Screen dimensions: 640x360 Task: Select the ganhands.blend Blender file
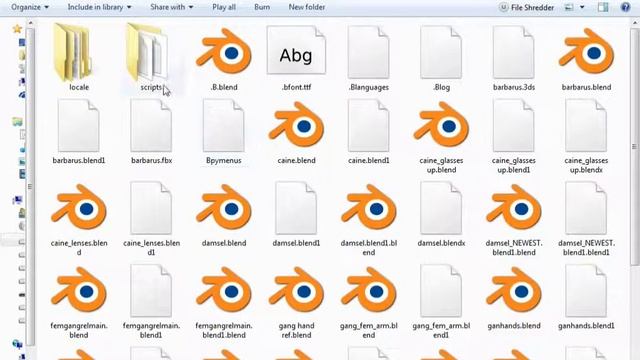click(x=513, y=297)
